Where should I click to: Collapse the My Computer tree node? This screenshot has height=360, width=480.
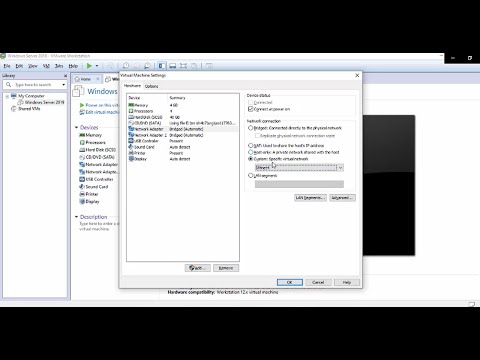coord(7,96)
